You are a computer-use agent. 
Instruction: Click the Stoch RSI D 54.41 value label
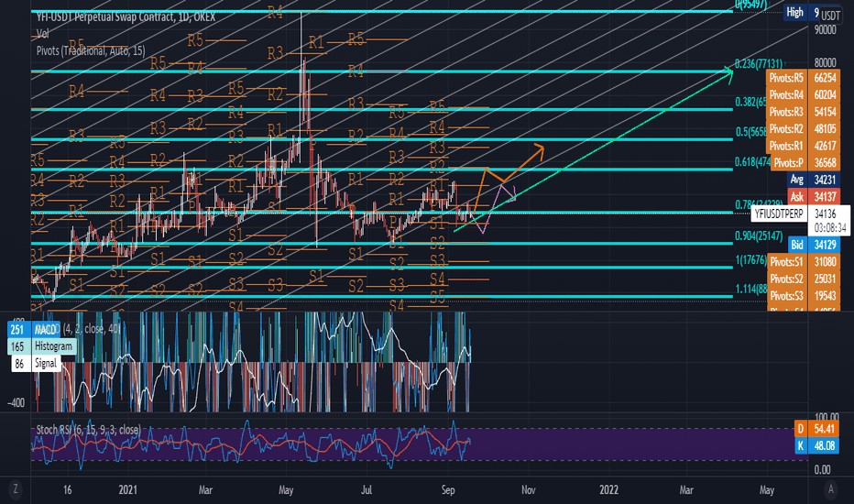(816, 429)
